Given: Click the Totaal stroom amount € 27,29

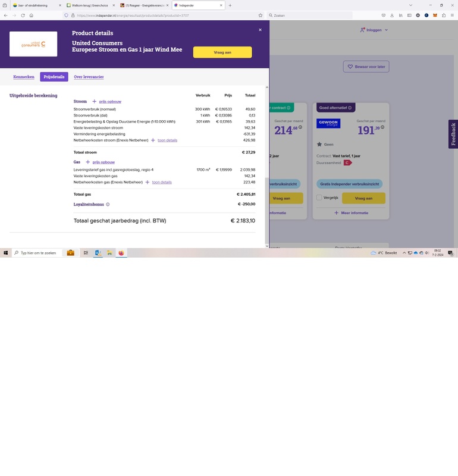Looking at the screenshot, I should [x=248, y=152].
